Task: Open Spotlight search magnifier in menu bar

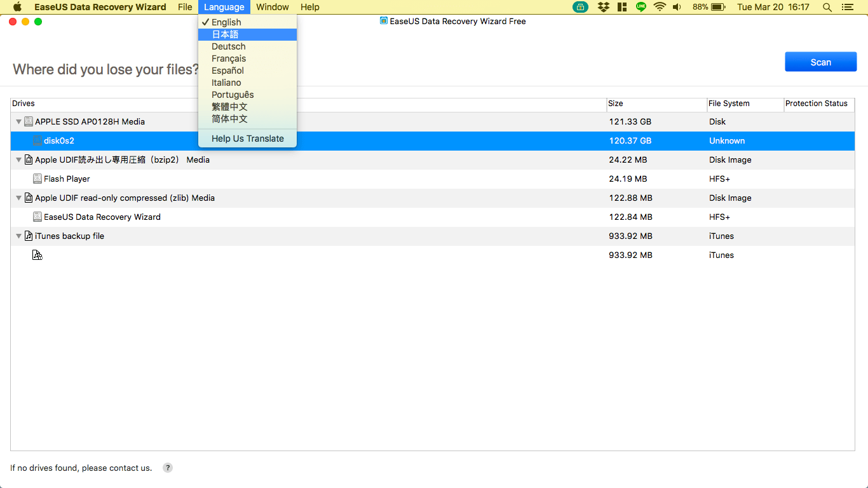Action: (827, 7)
